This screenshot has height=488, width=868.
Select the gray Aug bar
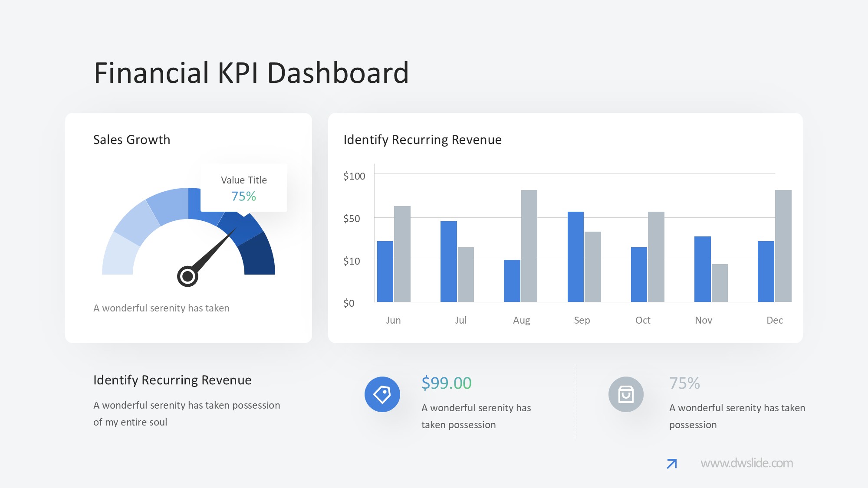(529, 246)
